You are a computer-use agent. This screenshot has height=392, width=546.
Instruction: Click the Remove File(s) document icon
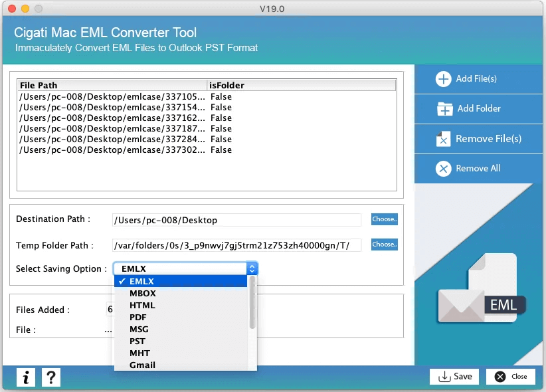tap(443, 139)
